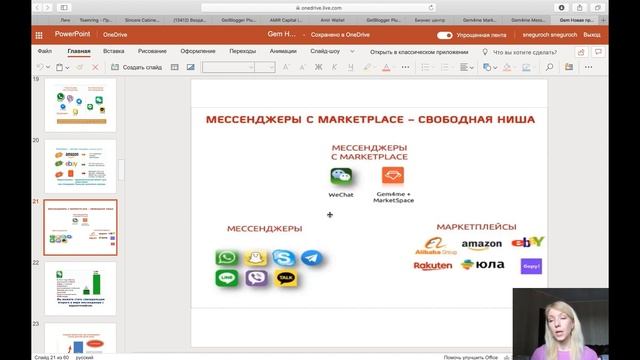Image resolution: width=640 pixels, height=360 pixels.
Task: Expand the Shapes dropdown arrow
Action: tap(495, 68)
